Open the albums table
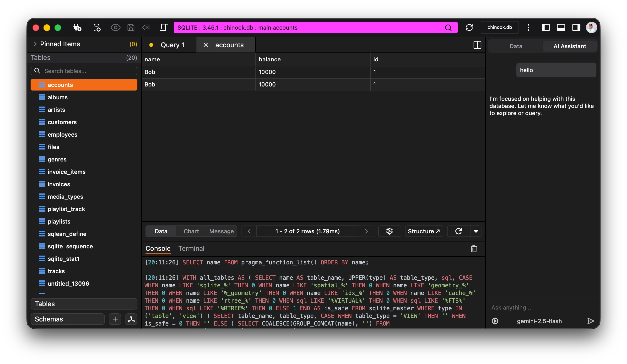 coord(84,97)
